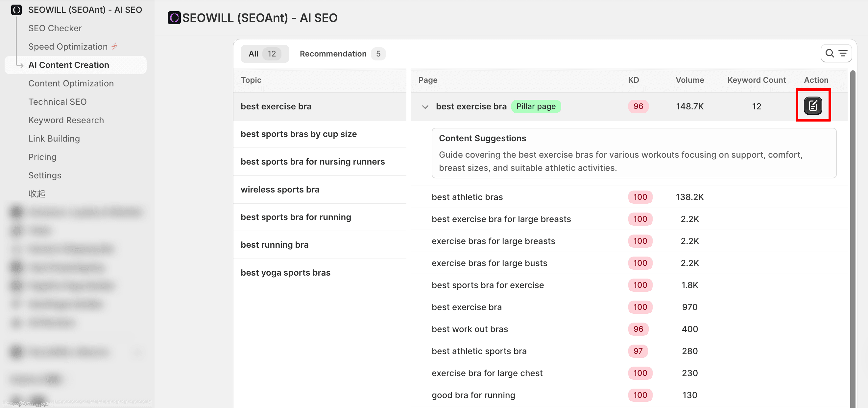The height and width of the screenshot is (408, 868).
Task: Open Keyword Research in the sidebar
Action: tap(66, 120)
